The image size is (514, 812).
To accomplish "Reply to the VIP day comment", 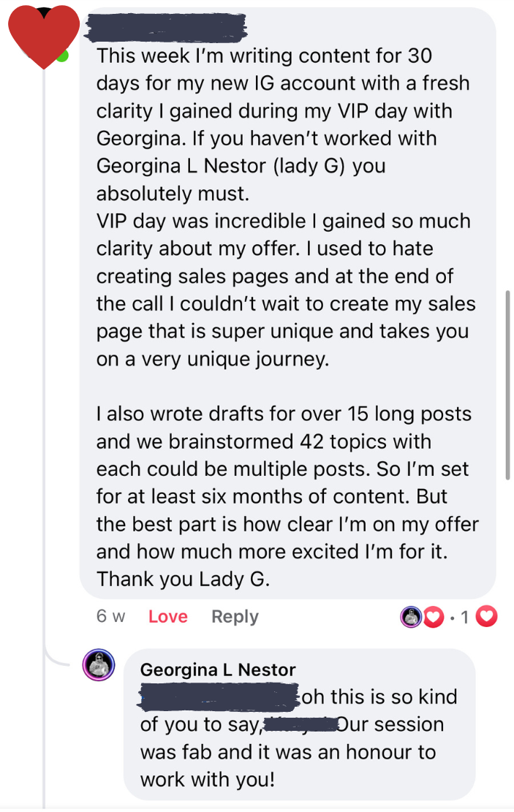I will tap(235, 616).
